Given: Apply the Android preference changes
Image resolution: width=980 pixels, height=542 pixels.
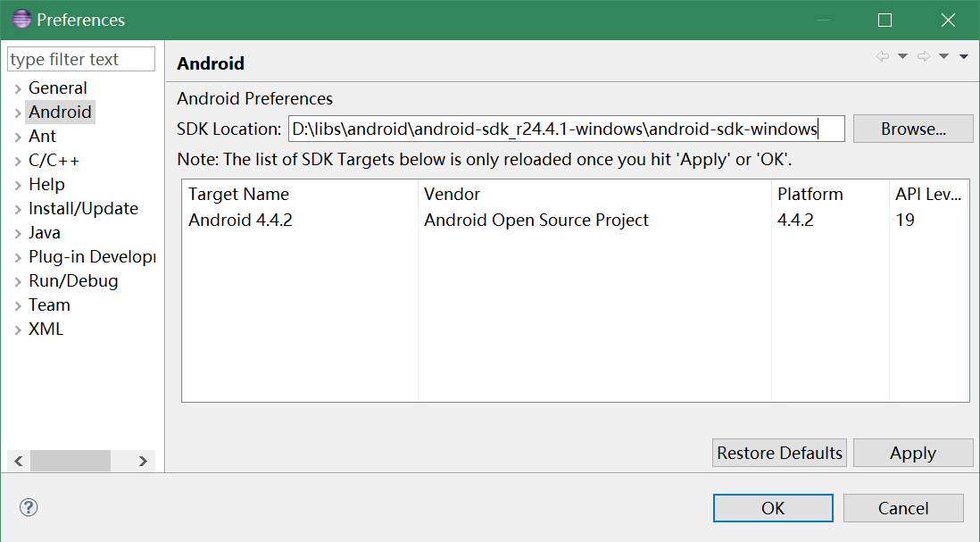Looking at the screenshot, I should 912,453.
